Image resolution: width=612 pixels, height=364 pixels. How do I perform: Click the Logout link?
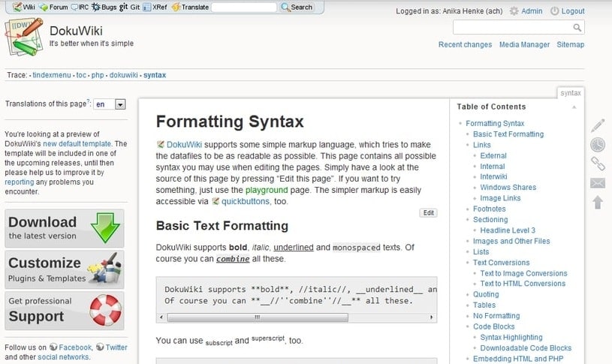[567, 11]
